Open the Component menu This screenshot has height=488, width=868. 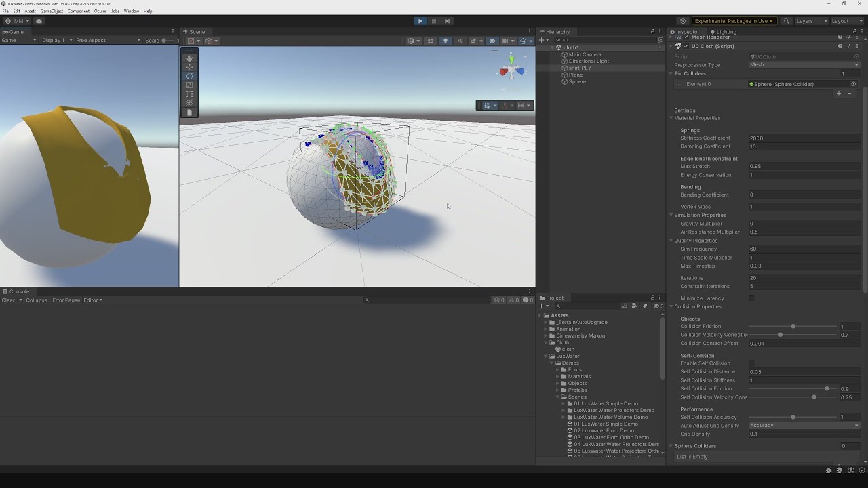79,11
